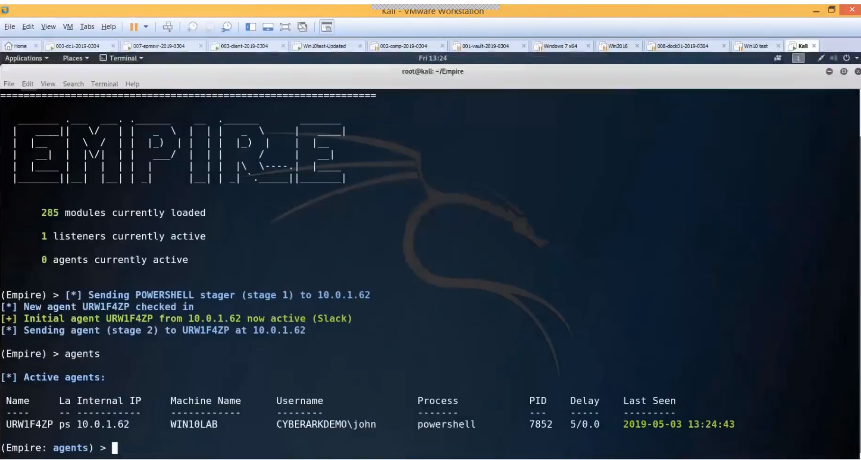Open the power icon system menu
The image size is (861, 460).
[x=846, y=58]
